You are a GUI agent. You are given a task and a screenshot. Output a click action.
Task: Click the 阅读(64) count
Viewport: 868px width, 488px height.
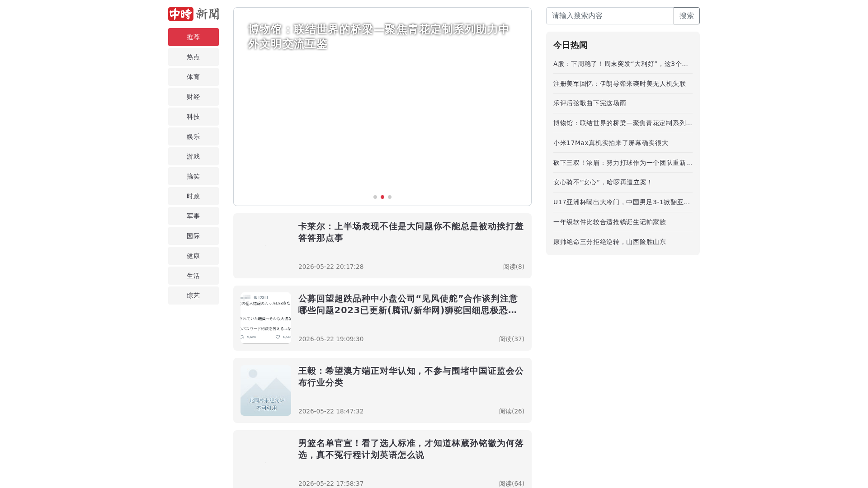[x=512, y=483]
